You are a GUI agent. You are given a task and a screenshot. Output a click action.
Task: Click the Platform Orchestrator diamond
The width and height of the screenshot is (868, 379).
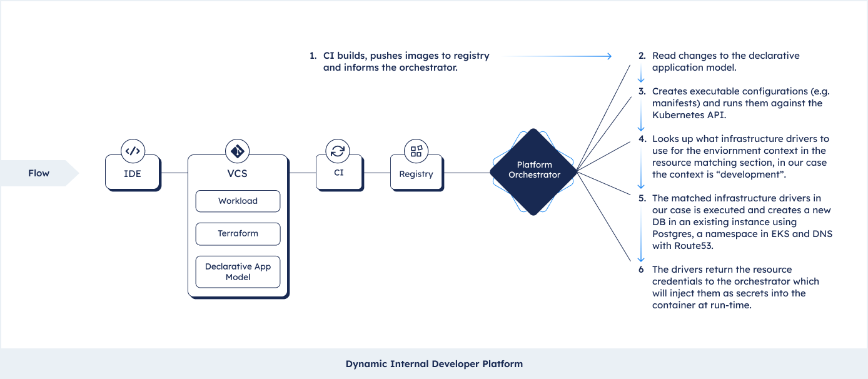tap(533, 171)
